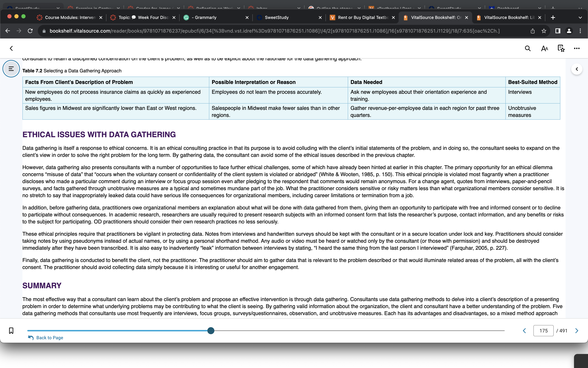This screenshot has height=368, width=588.
Task: Expand the tab search dropdown in the front window
Action: pos(580,18)
